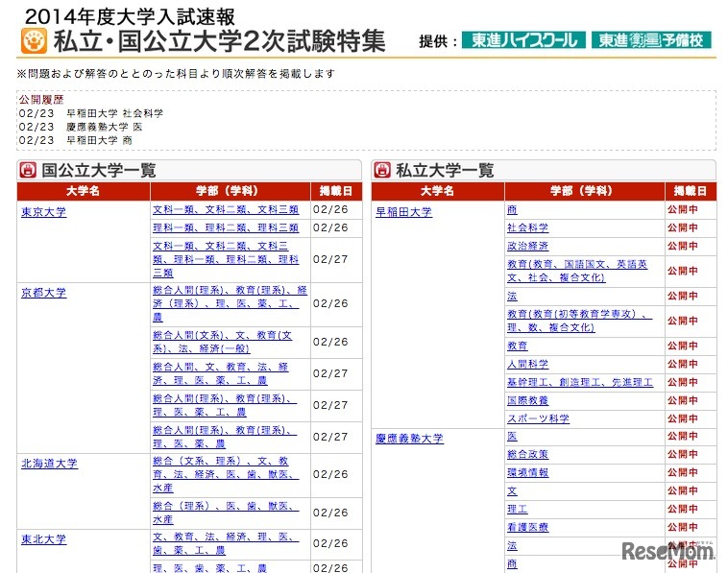The height and width of the screenshot is (573, 728).
Task: Click 公開履歴 entry 慶應義塾大学 医
Action: [x=104, y=127]
